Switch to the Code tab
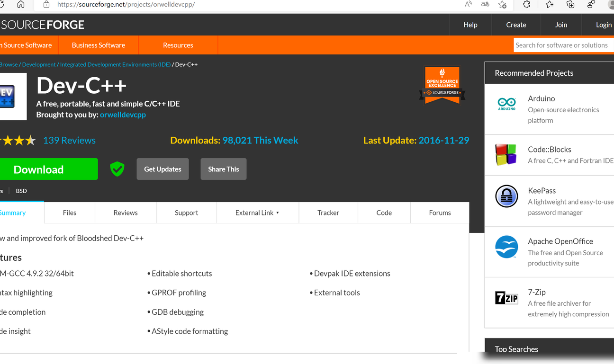Viewport: 614px width, 364px height. pos(384,213)
